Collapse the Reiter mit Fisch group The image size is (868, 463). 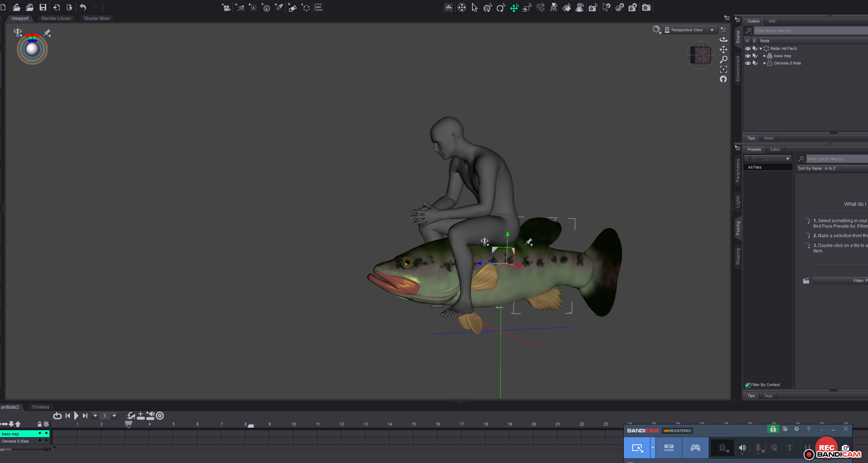click(x=761, y=48)
